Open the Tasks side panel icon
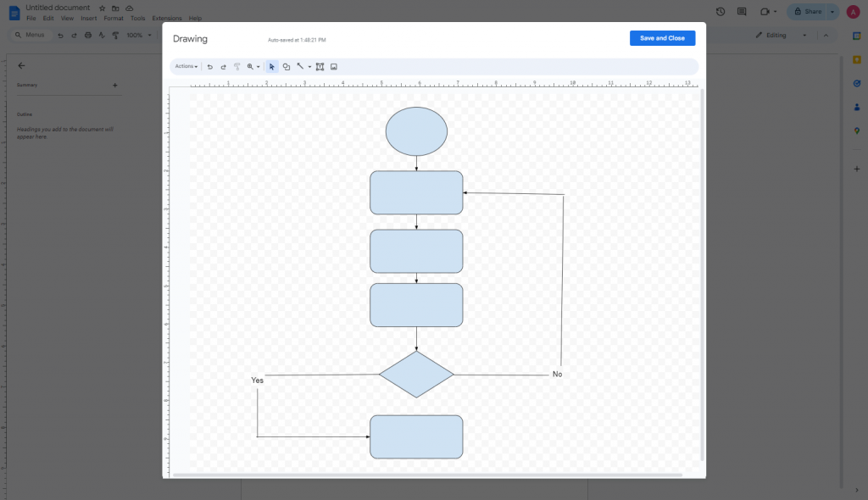The width and height of the screenshot is (868, 500). [856, 84]
